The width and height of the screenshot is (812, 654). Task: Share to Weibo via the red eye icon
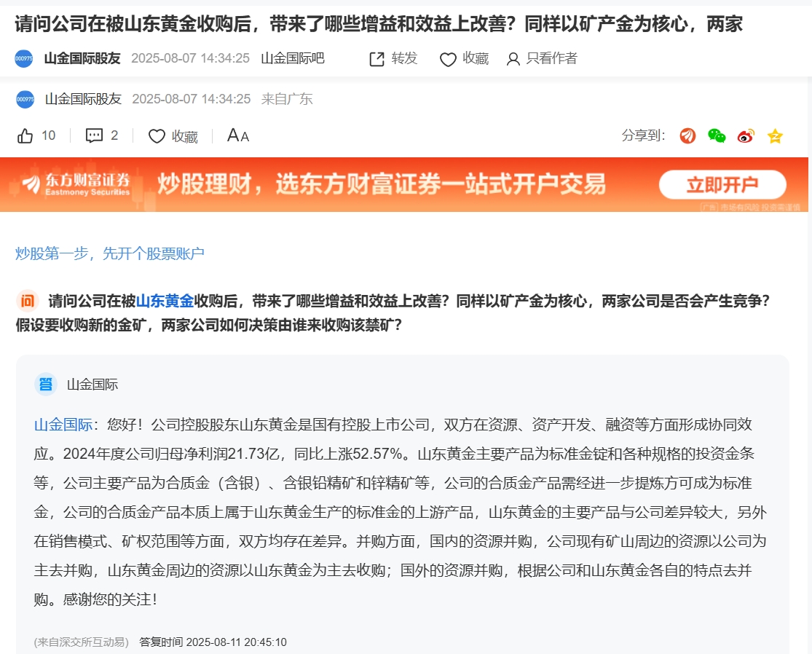(x=746, y=135)
